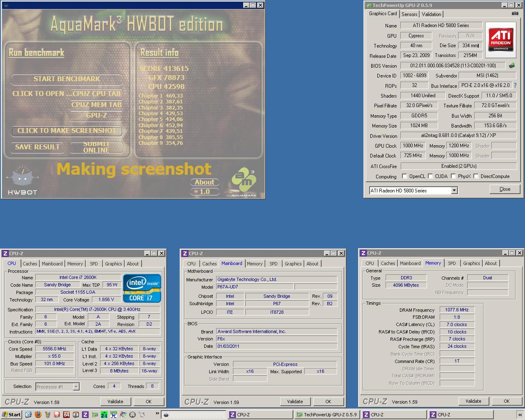Open the SPD tab in the Mainboard CPU-Z window
The width and height of the screenshot is (525, 420).
(x=274, y=264)
